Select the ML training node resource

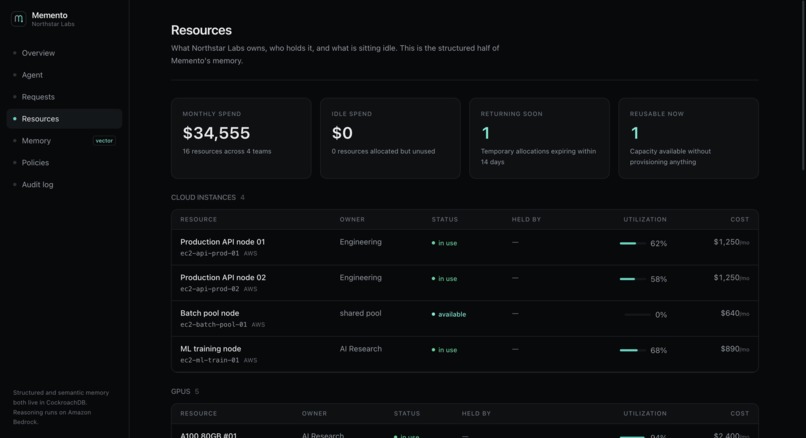pos(465,354)
